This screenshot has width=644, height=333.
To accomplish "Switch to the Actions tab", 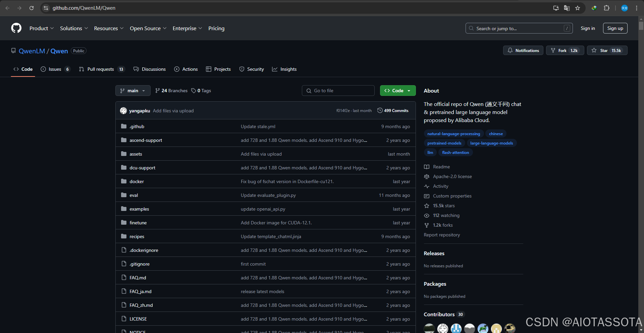I will coord(186,69).
